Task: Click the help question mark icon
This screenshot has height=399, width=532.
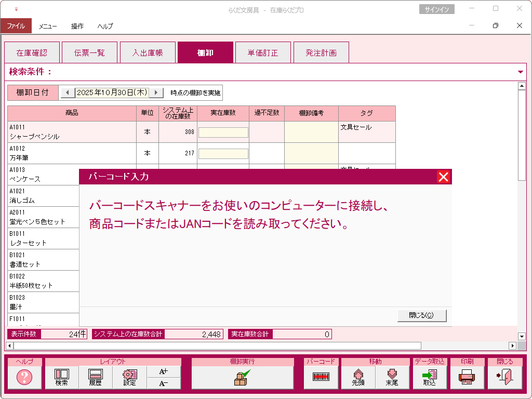Action: click(24, 377)
